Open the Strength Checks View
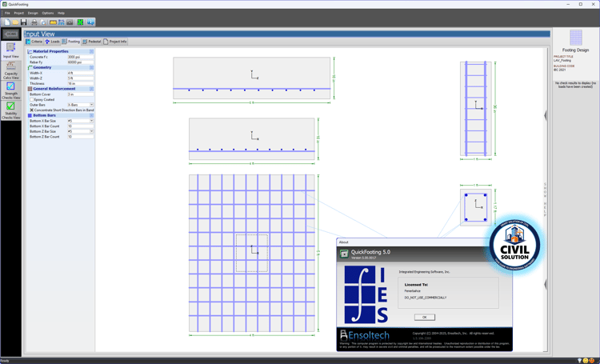Screen dimensions: 600x364 pos(10,90)
